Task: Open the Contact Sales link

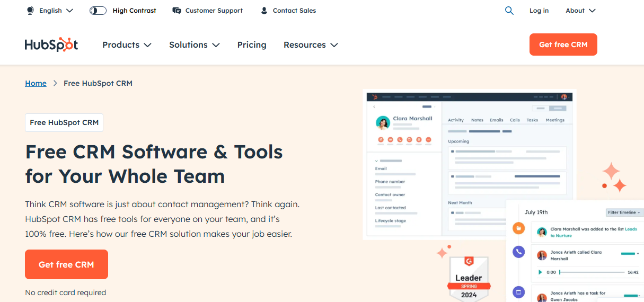Action: pos(294,11)
